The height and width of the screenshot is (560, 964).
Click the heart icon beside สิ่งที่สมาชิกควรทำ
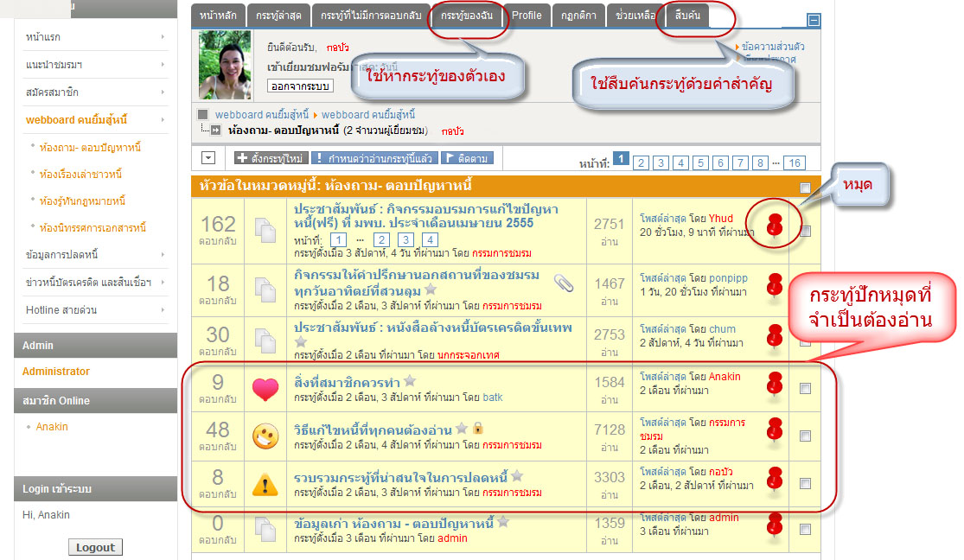(265, 389)
